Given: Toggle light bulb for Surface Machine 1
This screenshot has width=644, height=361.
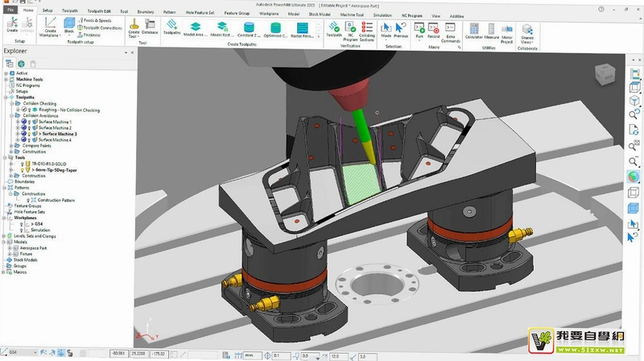Looking at the screenshot, I should tap(29, 122).
